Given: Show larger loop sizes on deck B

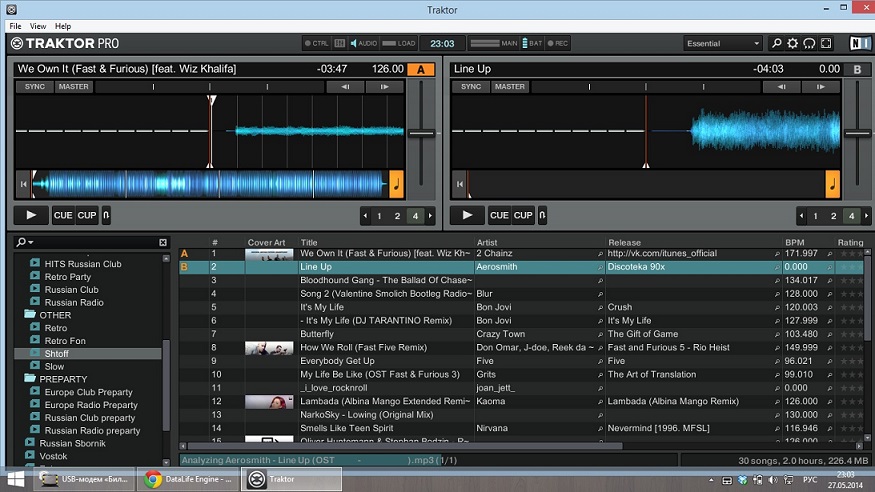Looking at the screenshot, I should 867,216.
